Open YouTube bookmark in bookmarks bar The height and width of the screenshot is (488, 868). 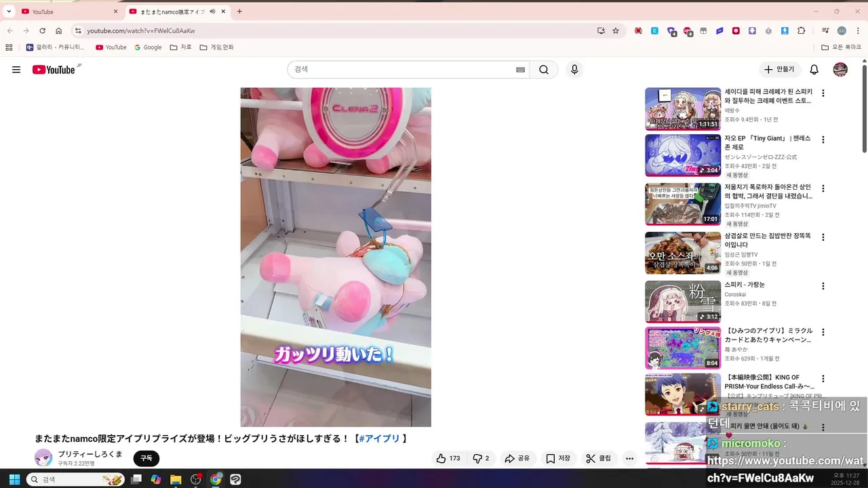click(x=111, y=47)
